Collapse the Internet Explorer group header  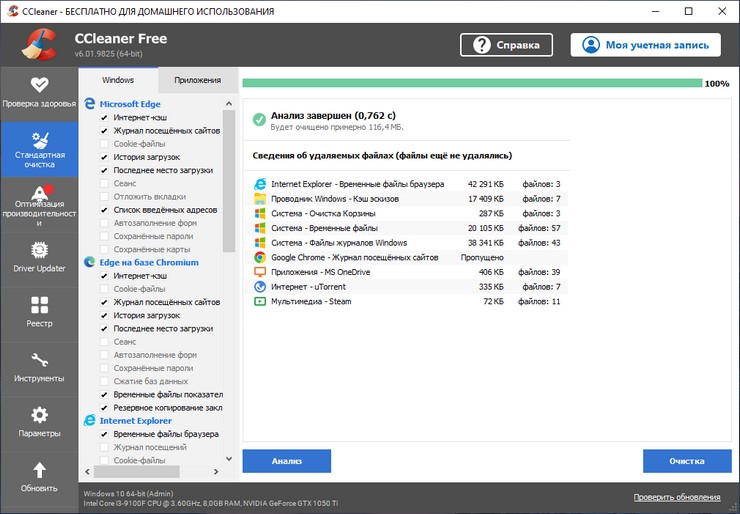click(x=135, y=420)
